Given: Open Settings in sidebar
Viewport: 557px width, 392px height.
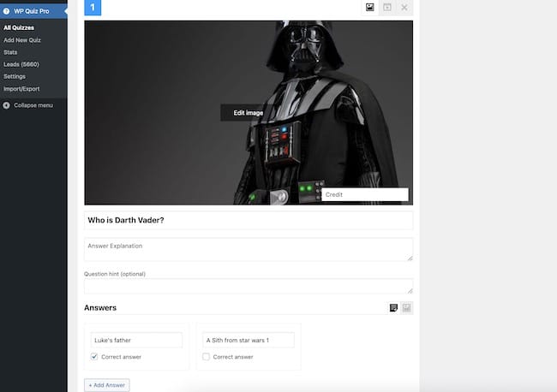Looking at the screenshot, I should coord(15,76).
